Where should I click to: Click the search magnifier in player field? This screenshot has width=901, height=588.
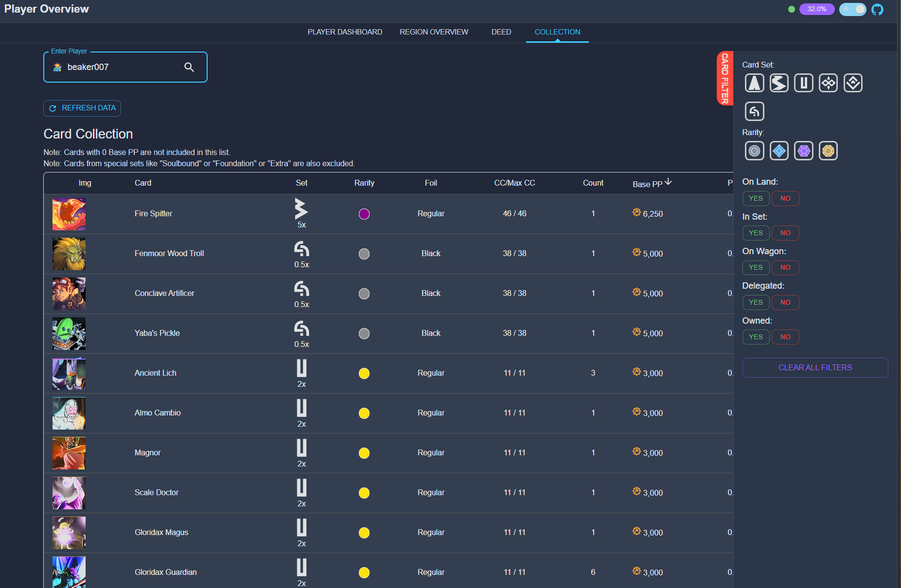(x=189, y=67)
